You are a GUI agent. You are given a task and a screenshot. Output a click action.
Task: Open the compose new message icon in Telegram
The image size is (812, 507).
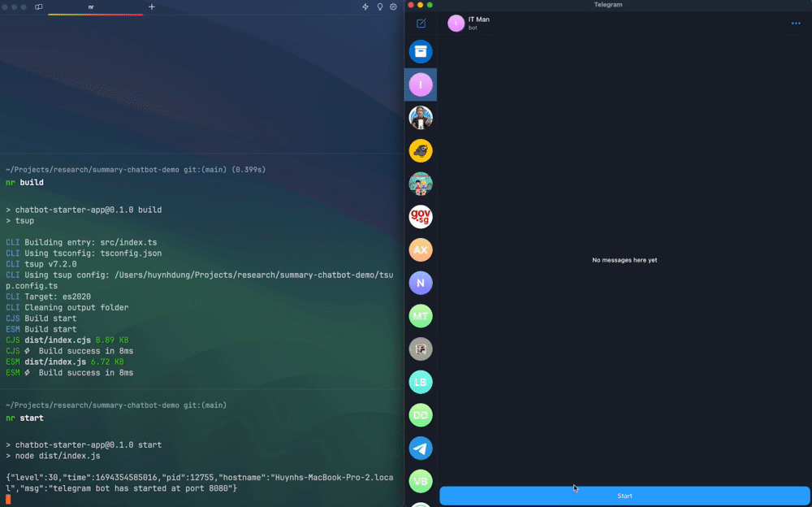coord(421,24)
